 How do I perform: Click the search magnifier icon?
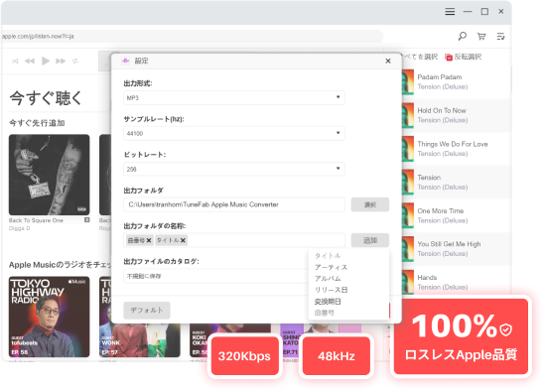(462, 36)
